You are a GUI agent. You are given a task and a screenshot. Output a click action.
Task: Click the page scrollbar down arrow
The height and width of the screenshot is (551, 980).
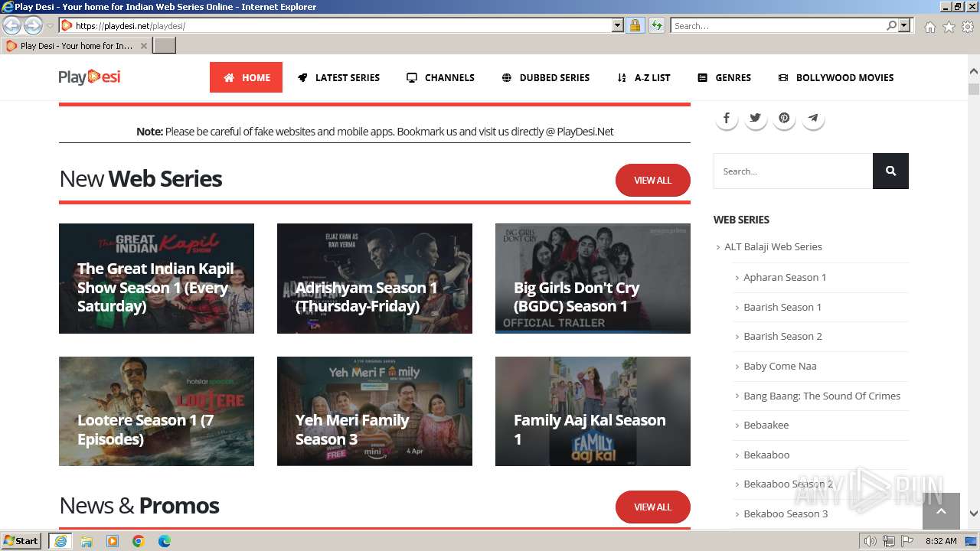pyautogui.click(x=974, y=514)
